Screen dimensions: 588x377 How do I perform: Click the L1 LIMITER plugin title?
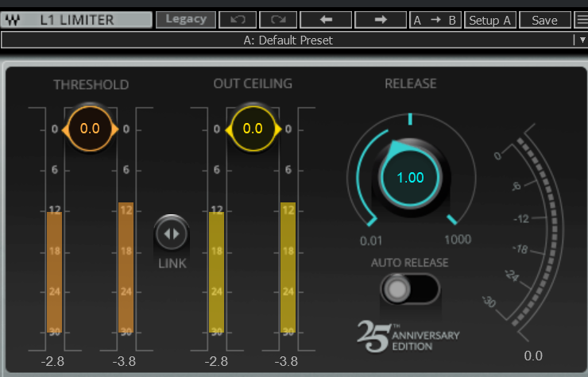point(77,20)
